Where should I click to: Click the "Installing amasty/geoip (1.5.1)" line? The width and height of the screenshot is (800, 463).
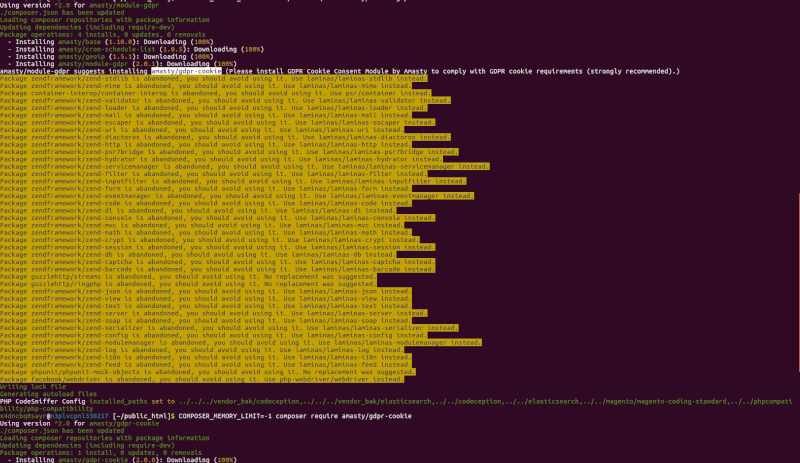point(110,57)
